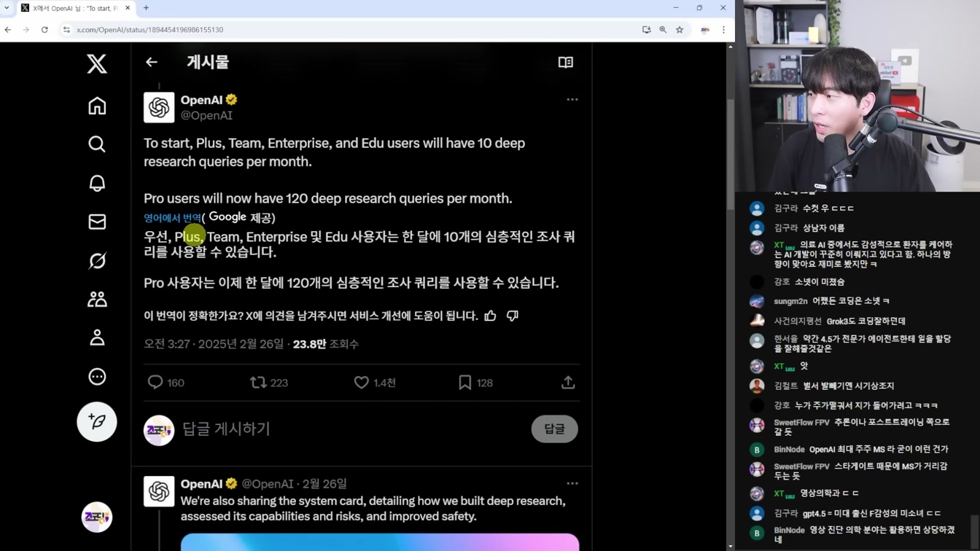Click chat message '소넷이 미쳤슴'
The width and height of the screenshot is (980, 551).
[x=820, y=281]
